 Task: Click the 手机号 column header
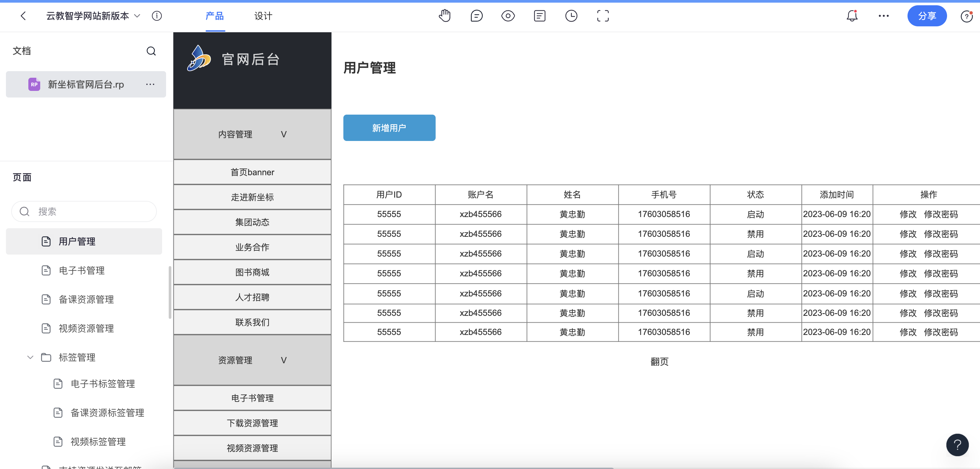[x=664, y=194]
